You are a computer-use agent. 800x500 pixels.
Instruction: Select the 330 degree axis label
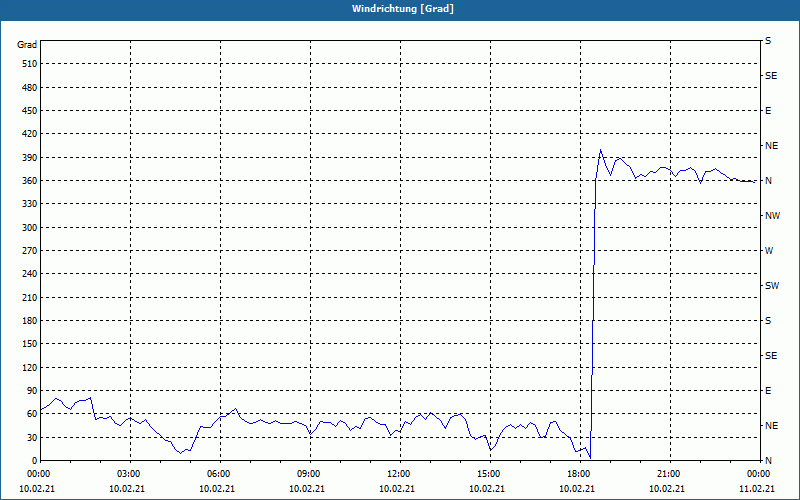click(x=29, y=204)
